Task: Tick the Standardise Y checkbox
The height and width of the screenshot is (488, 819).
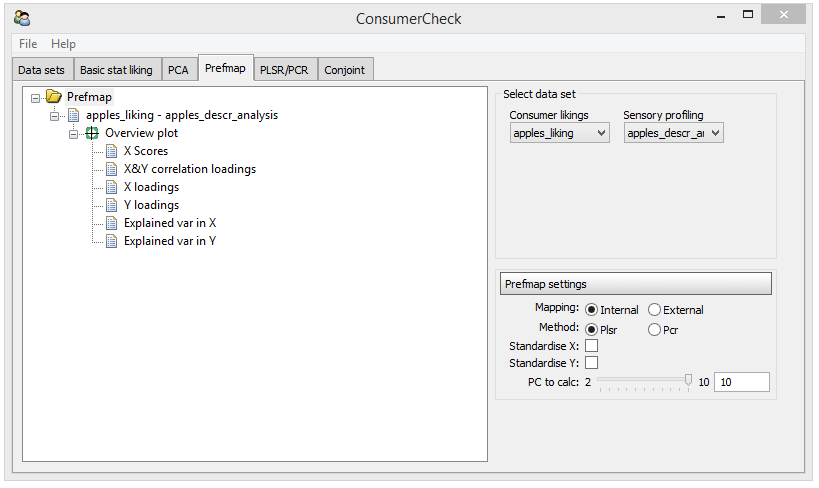Action: pyautogui.click(x=591, y=363)
